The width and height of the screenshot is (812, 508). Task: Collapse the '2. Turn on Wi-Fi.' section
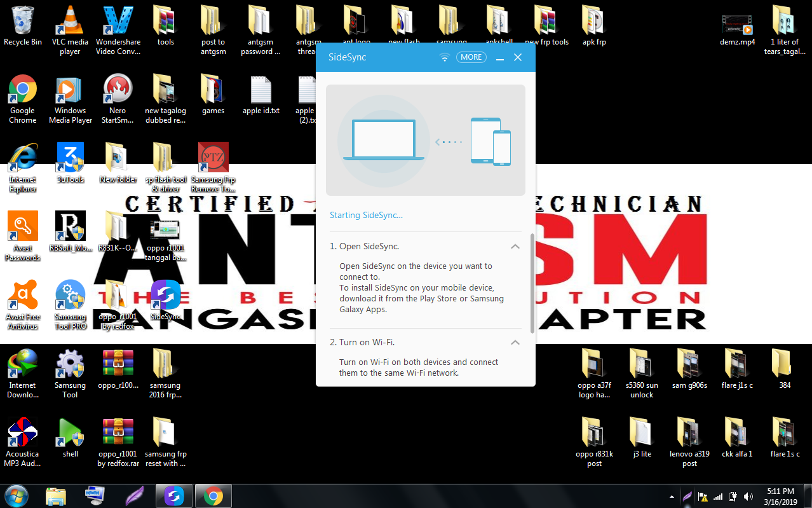coord(515,342)
